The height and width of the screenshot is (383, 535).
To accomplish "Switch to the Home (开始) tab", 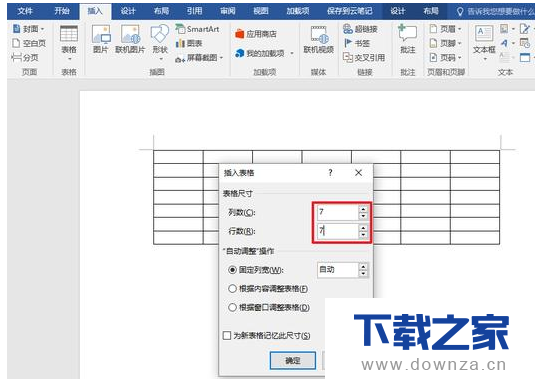I will coord(62,11).
